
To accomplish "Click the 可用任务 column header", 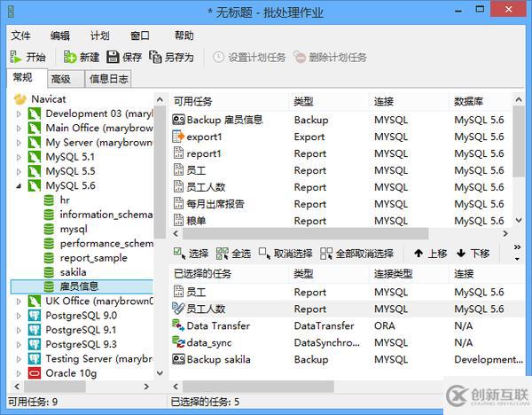I will 229,101.
